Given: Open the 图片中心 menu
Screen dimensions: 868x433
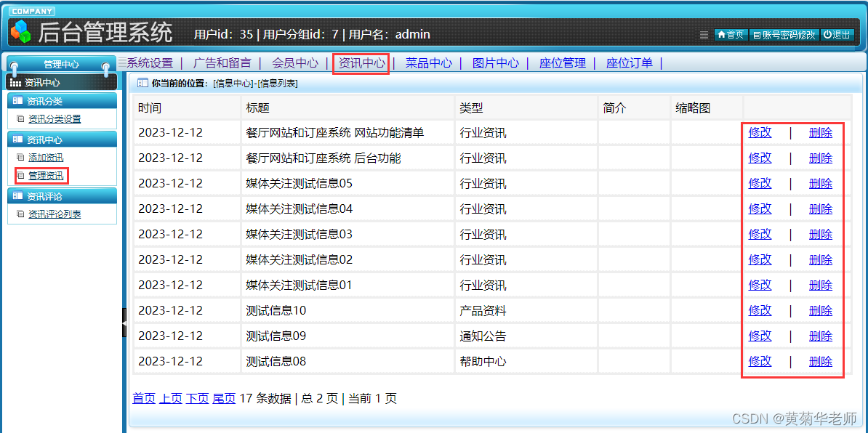Looking at the screenshot, I should [496, 63].
